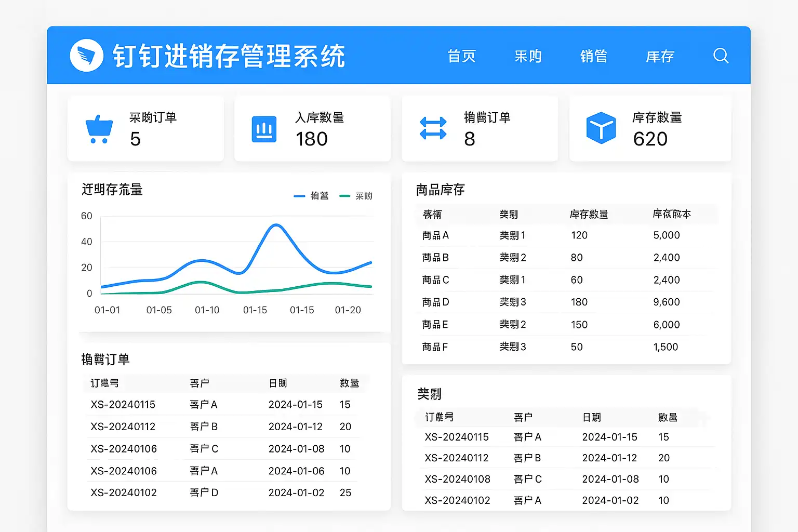Open the 采购 purchasing menu item
Viewport: 798px width, 532px height.
[x=528, y=56]
